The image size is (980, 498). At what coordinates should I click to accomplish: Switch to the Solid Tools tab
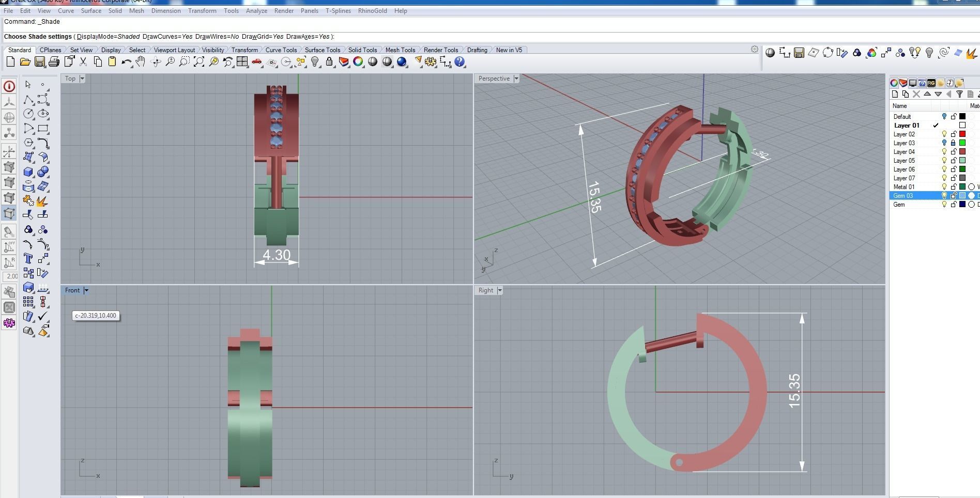[x=362, y=50]
